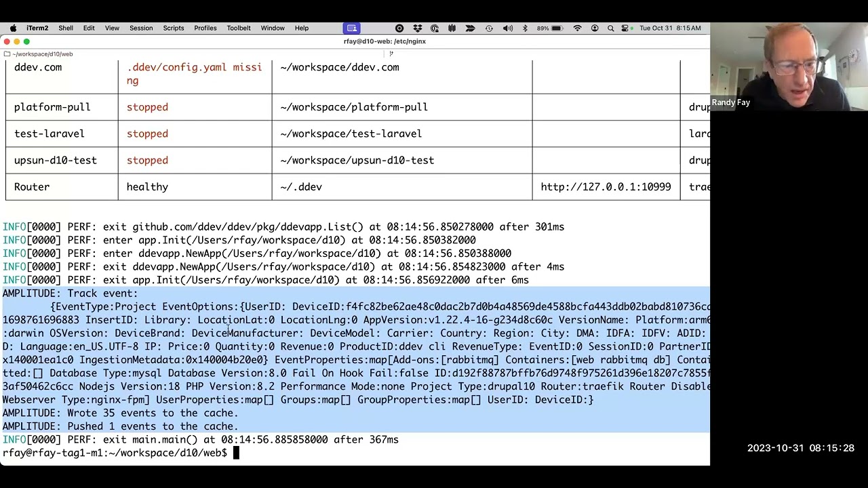868x488 pixels.
Task: Click the ~/workspace/upsun-d10-test location
Action: click(x=357, y=161)
